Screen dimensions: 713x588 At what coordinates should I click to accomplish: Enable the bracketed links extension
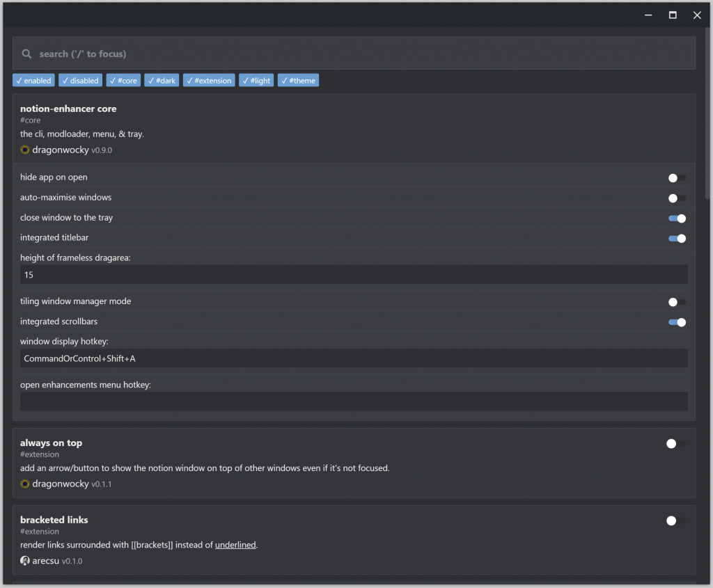(675, 521)
